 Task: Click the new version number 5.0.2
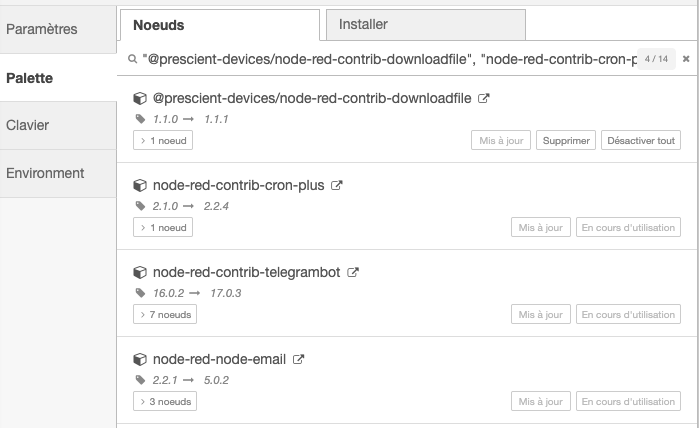pyautogui.click(x=216, y=380)
